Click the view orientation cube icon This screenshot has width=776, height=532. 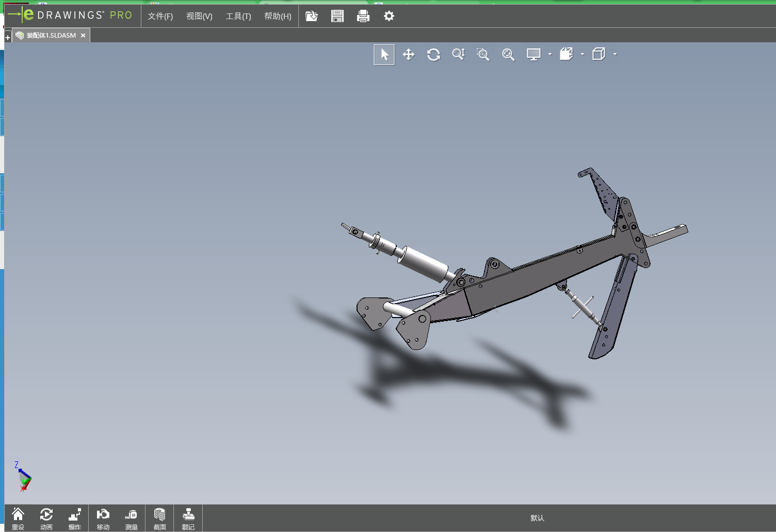point(567,54)
